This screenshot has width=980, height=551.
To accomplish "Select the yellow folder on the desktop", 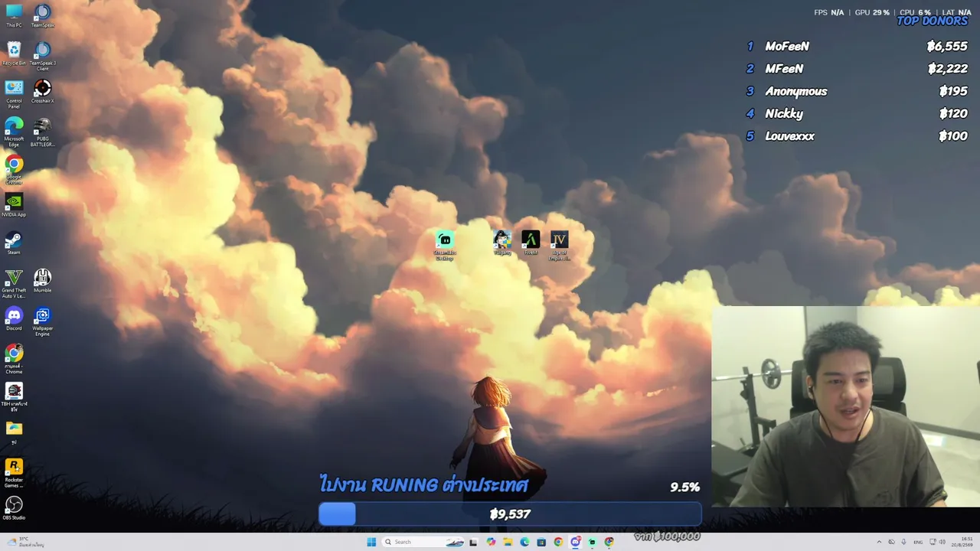I will tap(14, 432).
